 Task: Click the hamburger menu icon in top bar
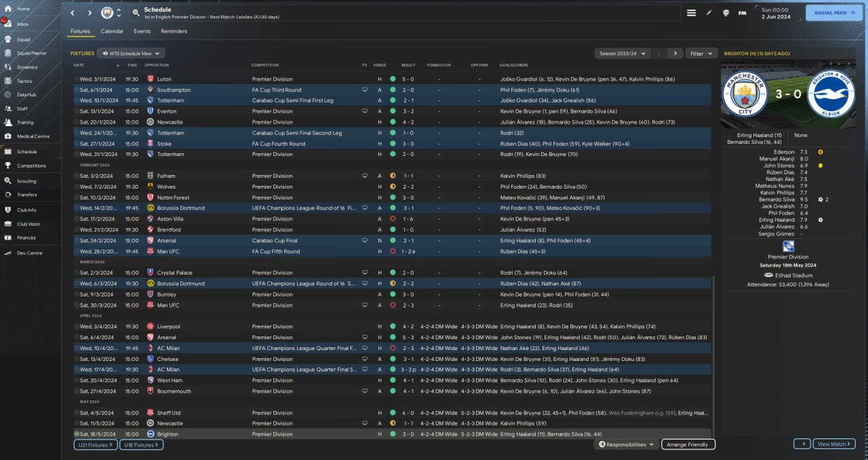(691, 13)
